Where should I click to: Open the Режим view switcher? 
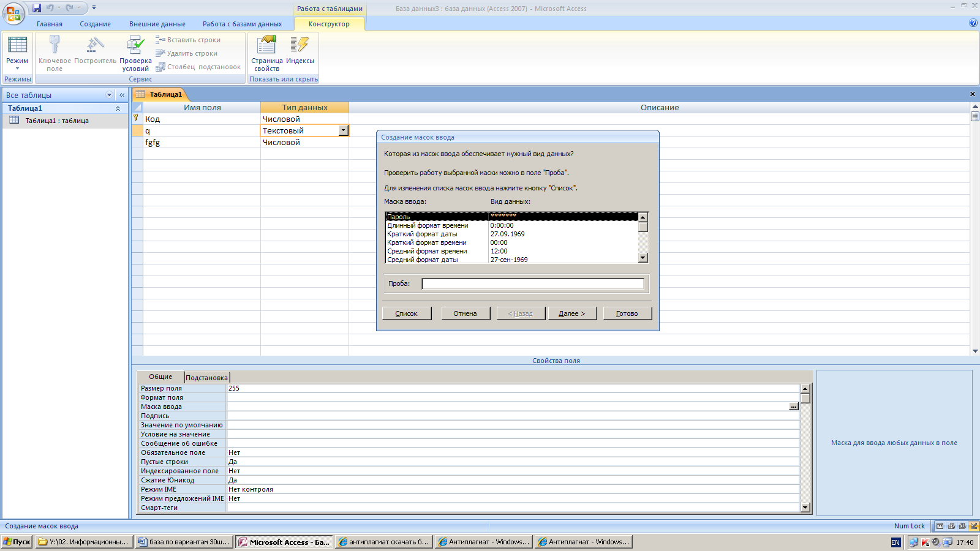(x=17, y=54)
